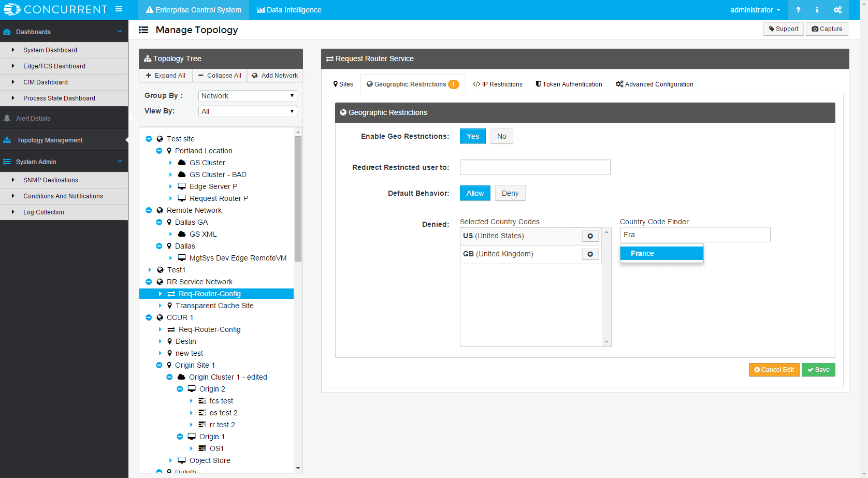
Task: Click the cloud icon beside GS Cluster - BAD
Action: pos(182,175)
